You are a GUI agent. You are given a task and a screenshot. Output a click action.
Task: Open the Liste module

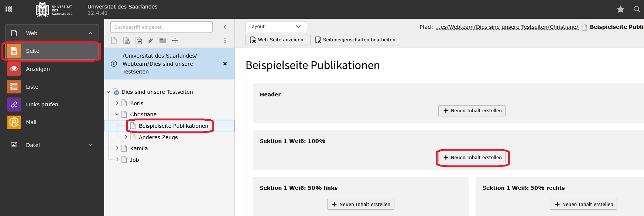pos(32,87)
